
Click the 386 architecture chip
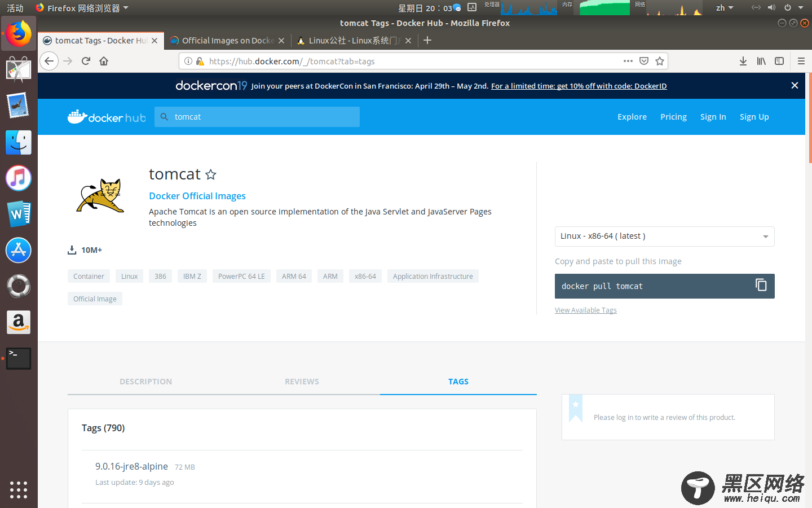(x=160, y=276)
